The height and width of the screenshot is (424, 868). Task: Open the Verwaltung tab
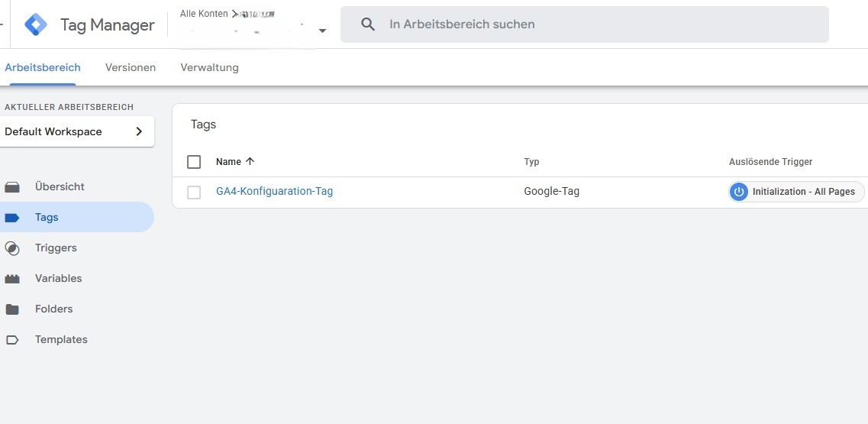(x=209, y=67)
